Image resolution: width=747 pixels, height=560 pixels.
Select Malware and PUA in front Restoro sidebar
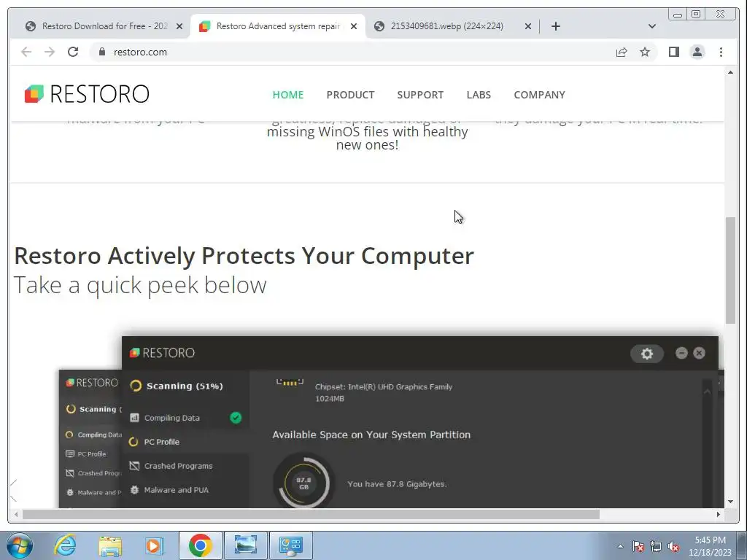click(186, 489)
